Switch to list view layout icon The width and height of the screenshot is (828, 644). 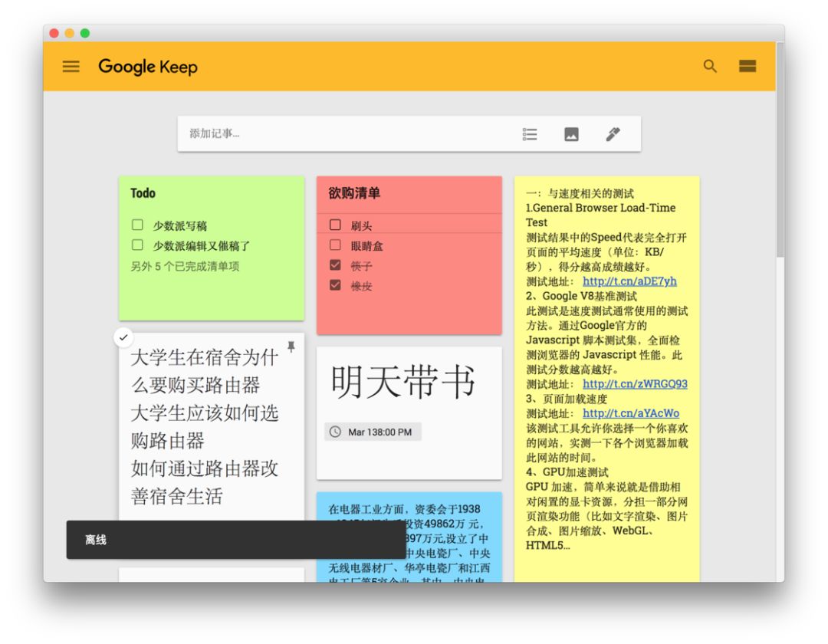coord(747,66)
